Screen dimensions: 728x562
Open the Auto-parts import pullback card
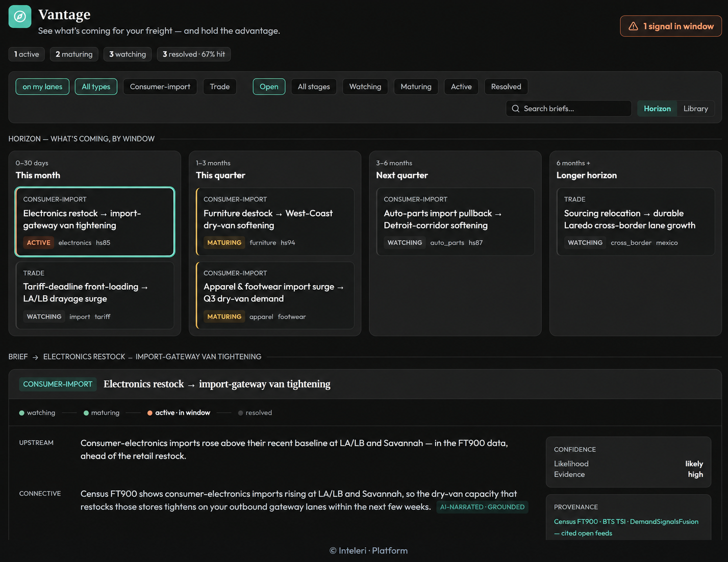[x=455, y=222]
